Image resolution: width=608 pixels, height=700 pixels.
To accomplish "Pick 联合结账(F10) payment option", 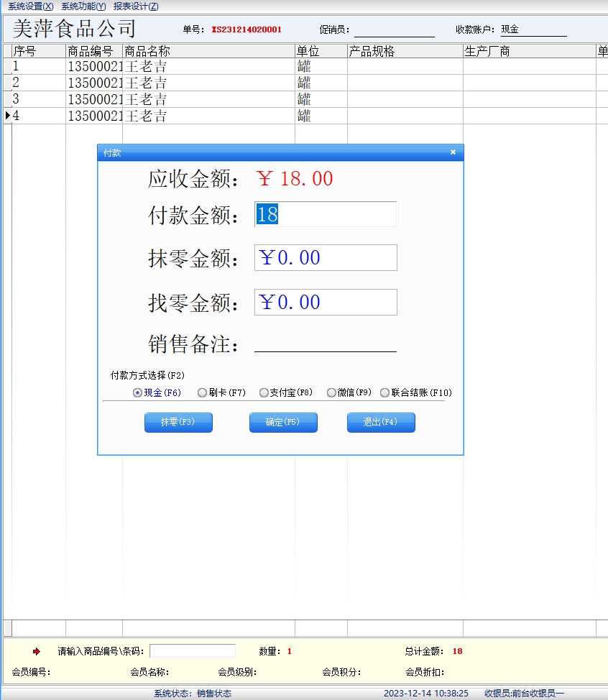I will 385,393.
